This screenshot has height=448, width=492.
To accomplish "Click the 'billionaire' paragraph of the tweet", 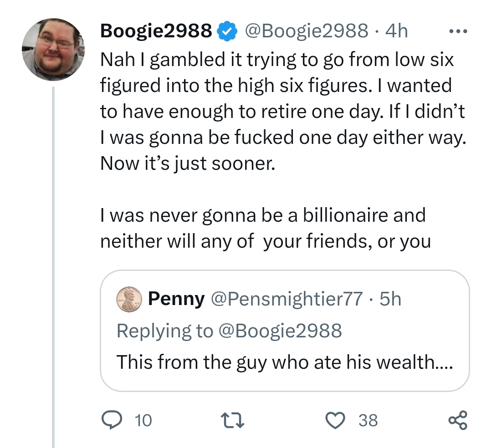I will pos(265,228).
